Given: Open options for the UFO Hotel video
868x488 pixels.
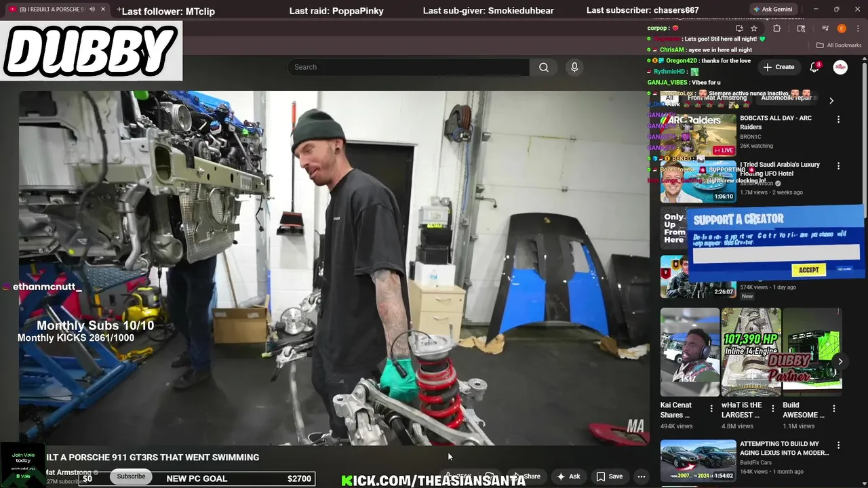Looking at the screenshot, I should tap(838, 166).
